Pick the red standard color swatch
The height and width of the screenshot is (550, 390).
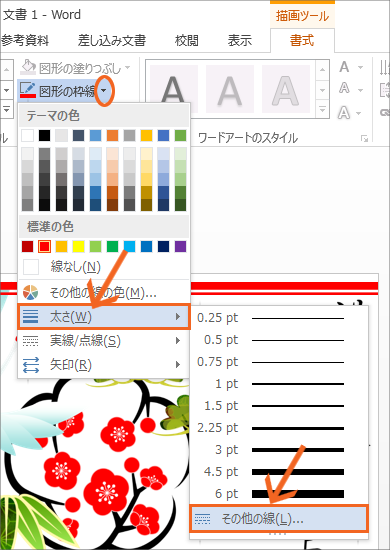(45, 246)
